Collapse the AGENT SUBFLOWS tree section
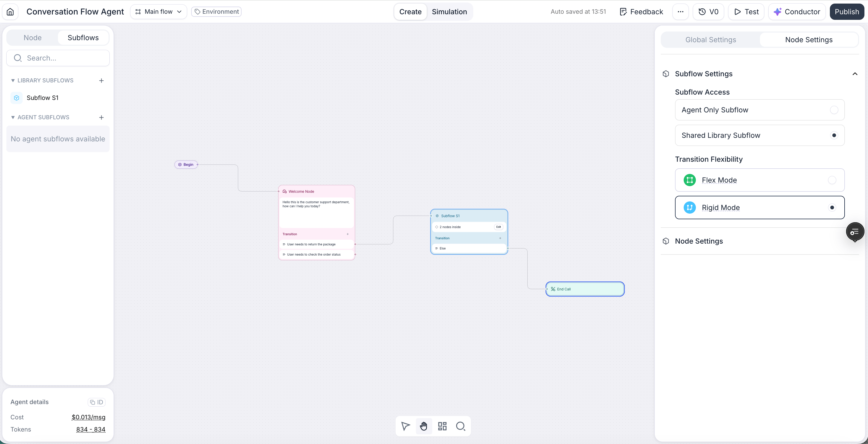Viewport: 868px width, 444px height. 13,117
